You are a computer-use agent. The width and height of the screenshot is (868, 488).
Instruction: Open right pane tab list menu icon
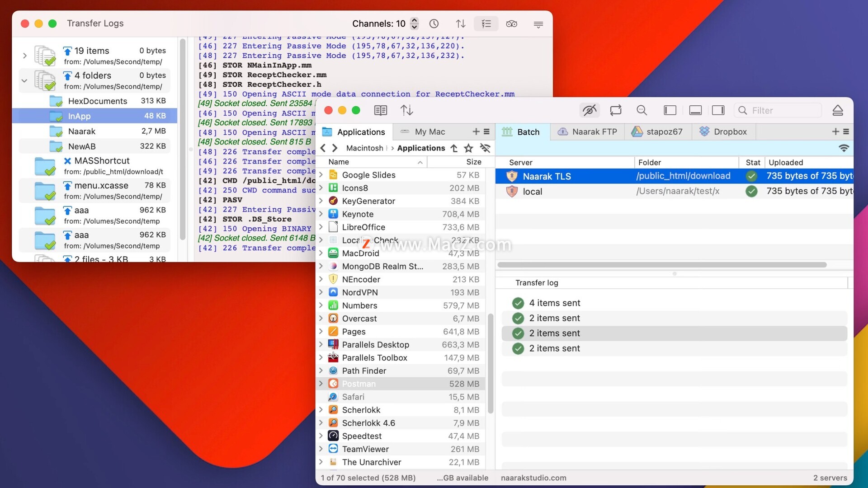846,131
